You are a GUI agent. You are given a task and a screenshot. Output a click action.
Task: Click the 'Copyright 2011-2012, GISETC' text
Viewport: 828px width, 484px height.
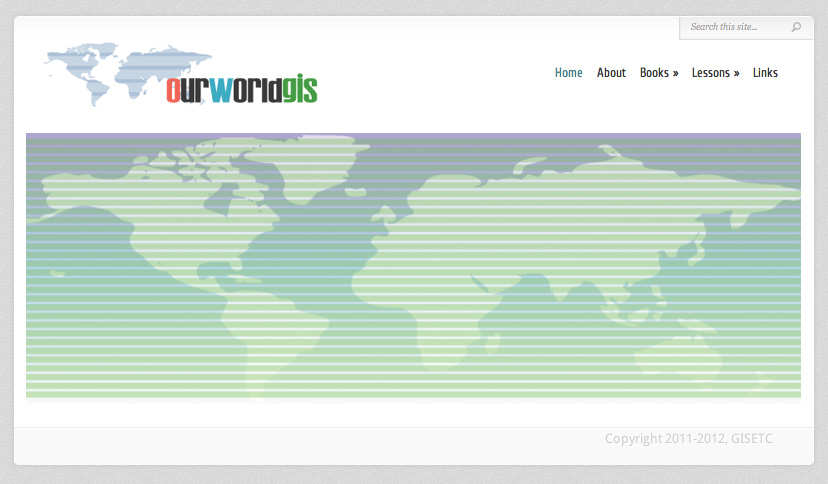(689, 439)
